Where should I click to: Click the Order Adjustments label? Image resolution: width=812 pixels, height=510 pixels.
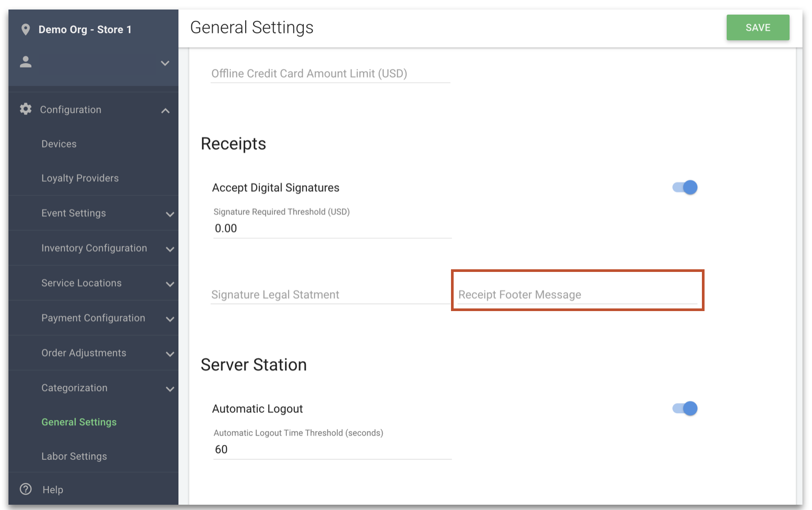84,353
